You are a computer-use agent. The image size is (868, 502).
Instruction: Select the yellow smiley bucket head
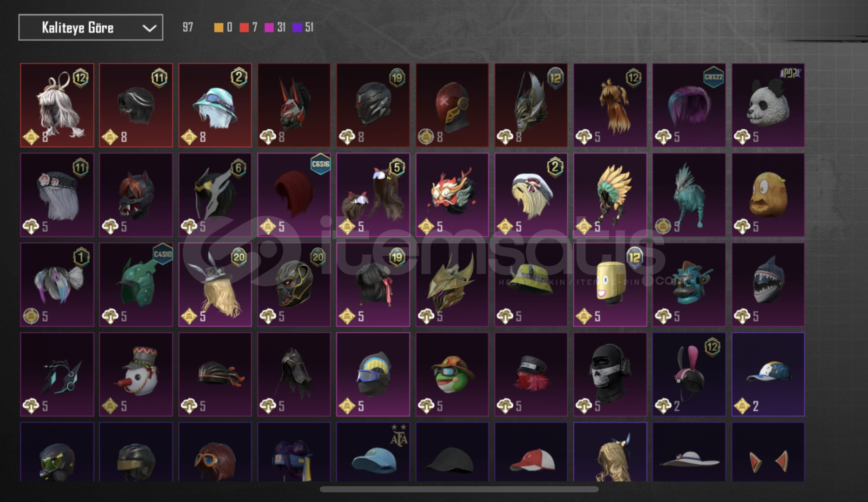[610, 284]
